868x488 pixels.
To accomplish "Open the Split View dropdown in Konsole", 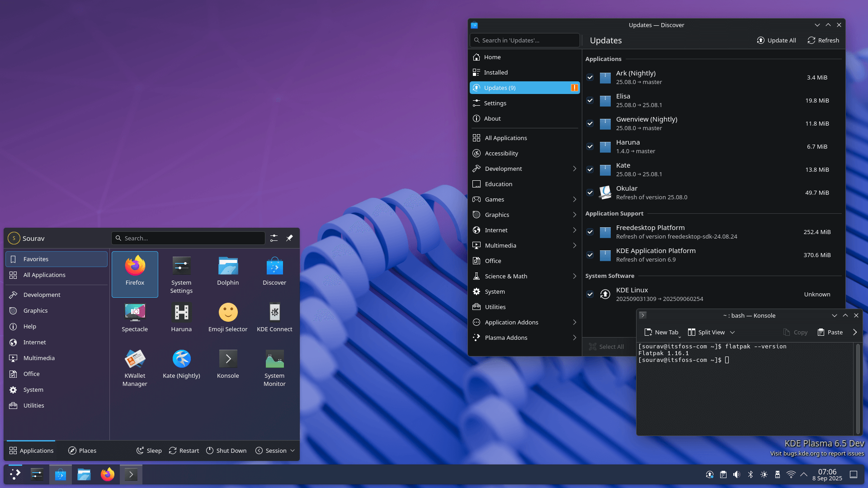I will coord(732,332).
